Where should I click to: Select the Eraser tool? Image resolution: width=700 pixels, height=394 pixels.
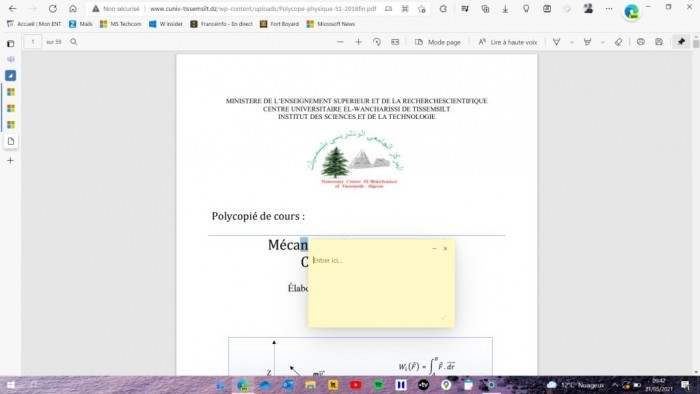(618, 42)
